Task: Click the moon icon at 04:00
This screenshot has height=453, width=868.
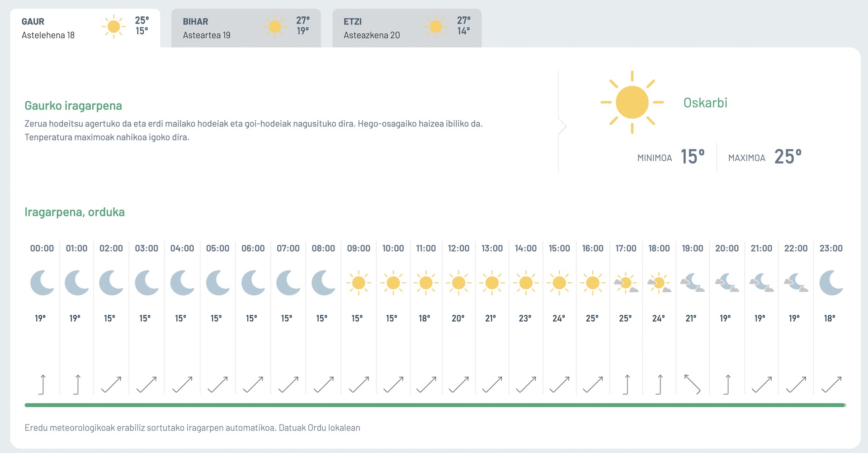Action: tap(182, 283)
